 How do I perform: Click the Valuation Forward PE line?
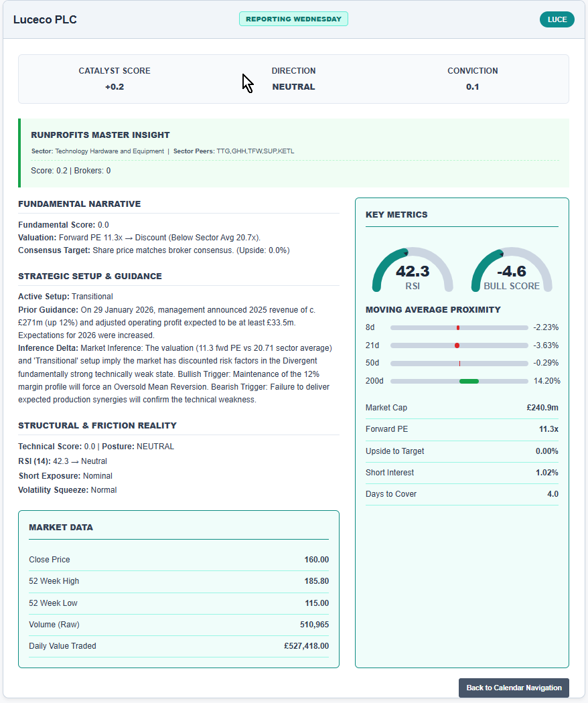tap(139, 238)
